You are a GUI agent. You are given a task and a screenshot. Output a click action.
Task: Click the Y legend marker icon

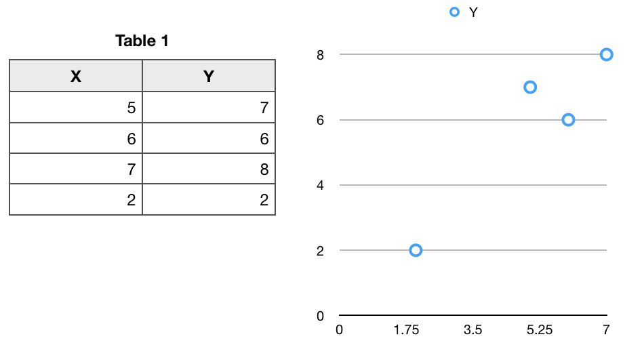point(454,12)
